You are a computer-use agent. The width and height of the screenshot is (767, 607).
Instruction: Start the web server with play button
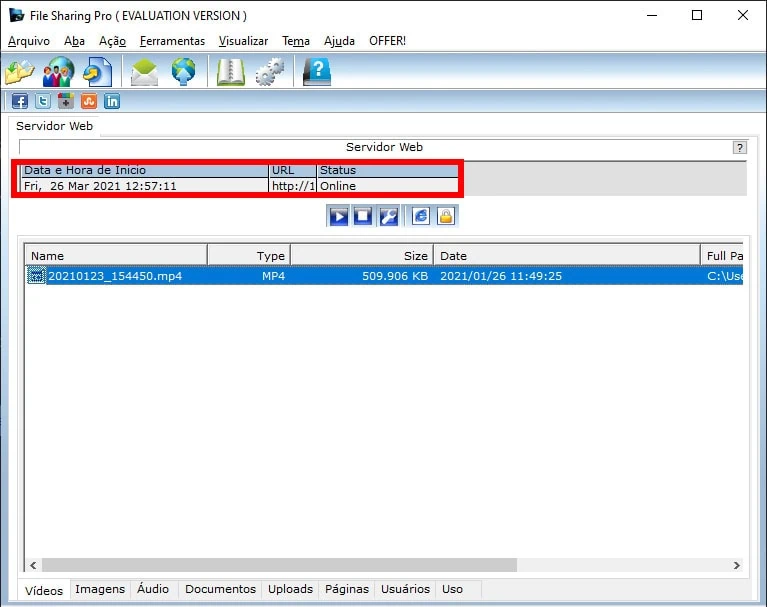click(x=338, y=216)
